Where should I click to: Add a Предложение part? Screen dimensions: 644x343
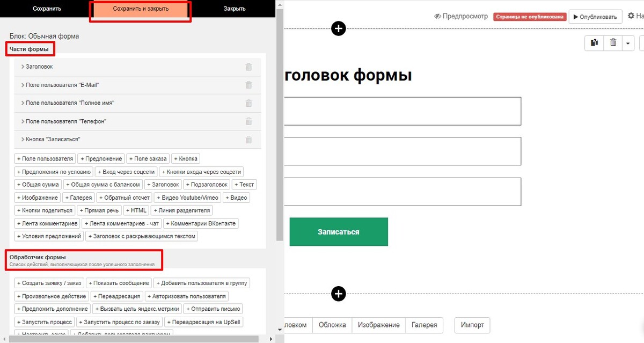(101, 159)
